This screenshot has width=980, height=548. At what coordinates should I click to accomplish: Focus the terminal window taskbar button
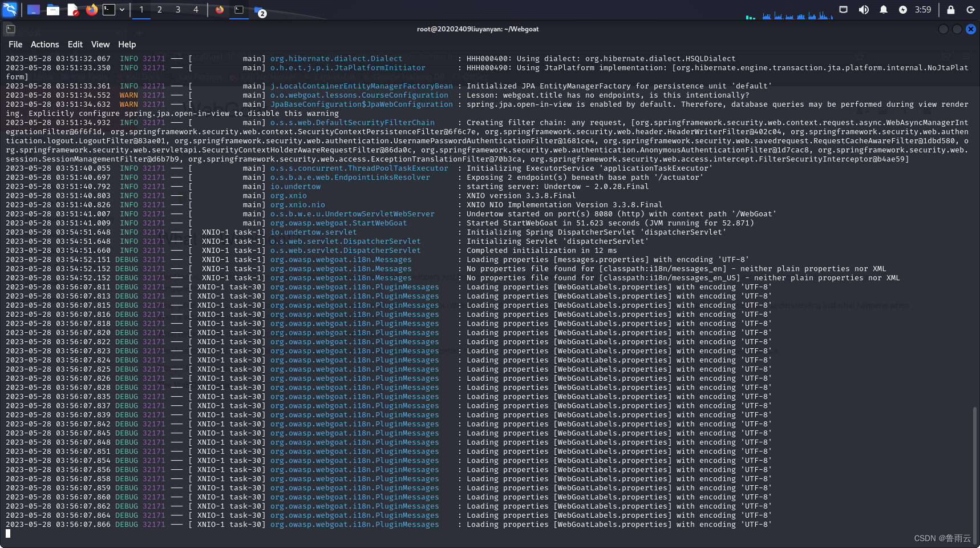click(239, 10)
